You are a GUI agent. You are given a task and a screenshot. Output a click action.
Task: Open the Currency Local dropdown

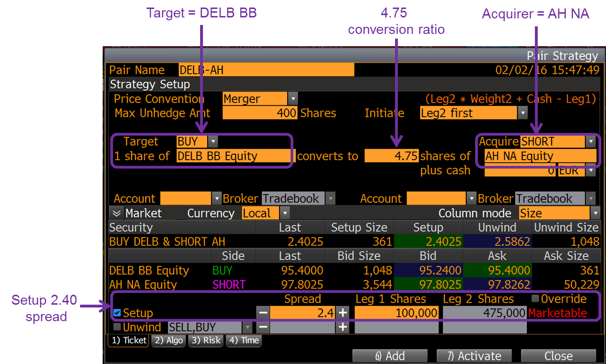point(285,213)
